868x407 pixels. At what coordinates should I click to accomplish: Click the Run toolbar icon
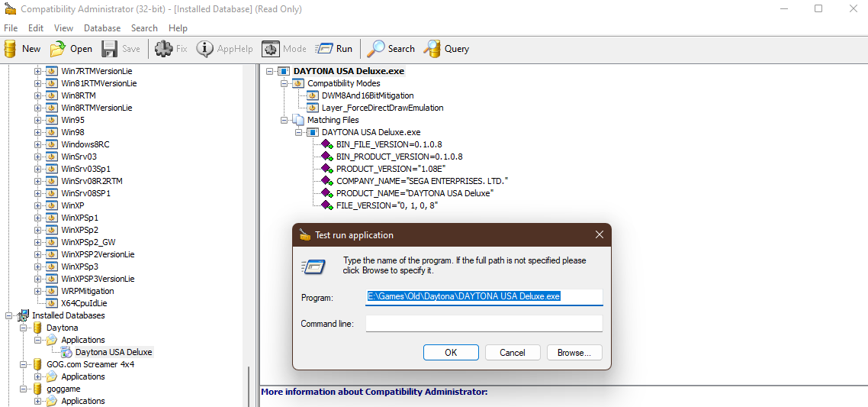tap(323, 49)
